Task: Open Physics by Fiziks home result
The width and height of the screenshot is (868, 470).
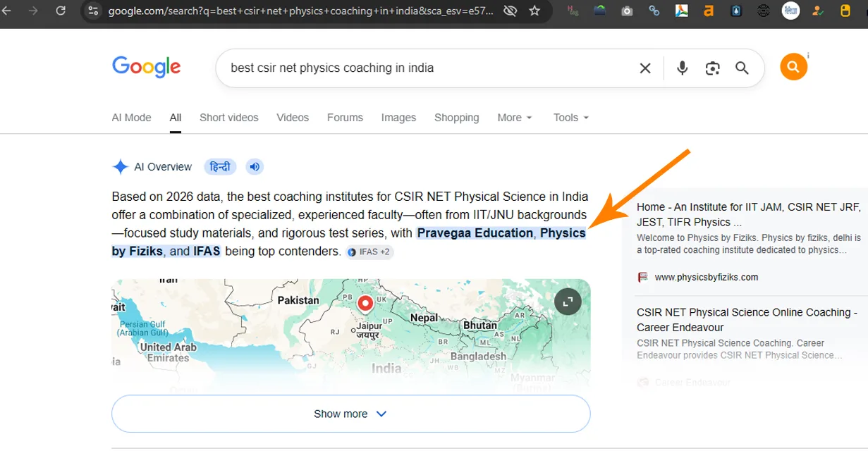Action: click(748, 214)
